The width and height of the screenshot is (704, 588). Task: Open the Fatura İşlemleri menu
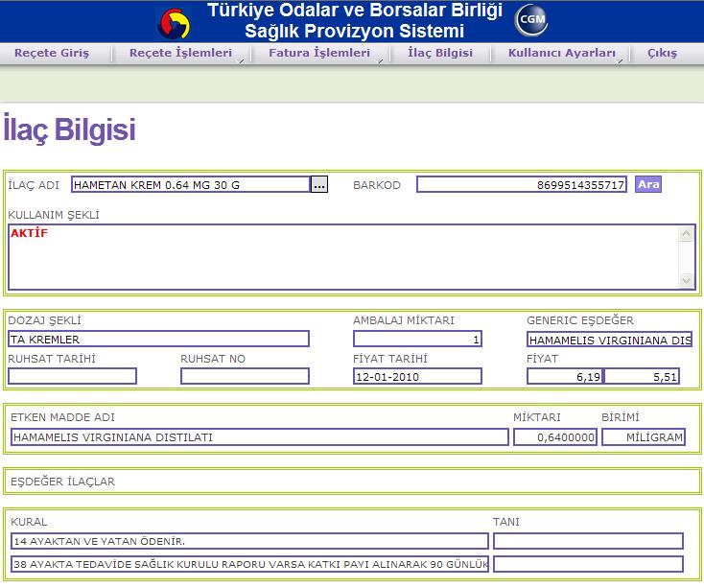pyautogui.click(x=319, y=53)
